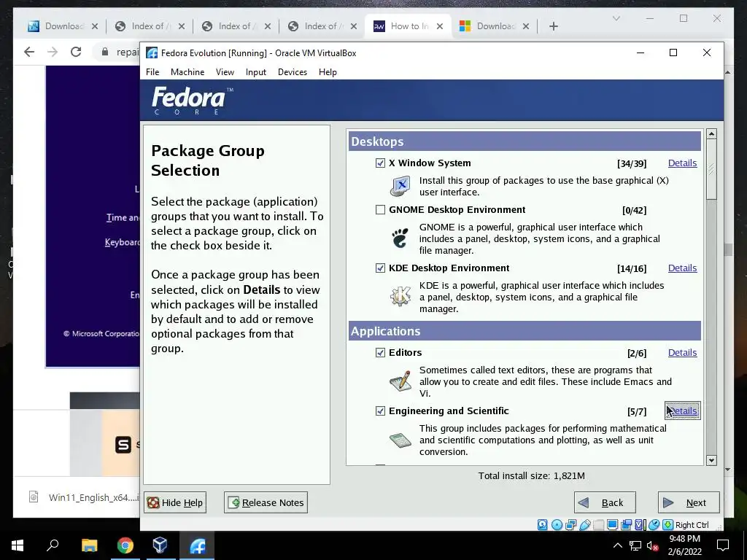Check GNOME Desktop Environment checkbox
747x560 pixels.
pos(380,209)
